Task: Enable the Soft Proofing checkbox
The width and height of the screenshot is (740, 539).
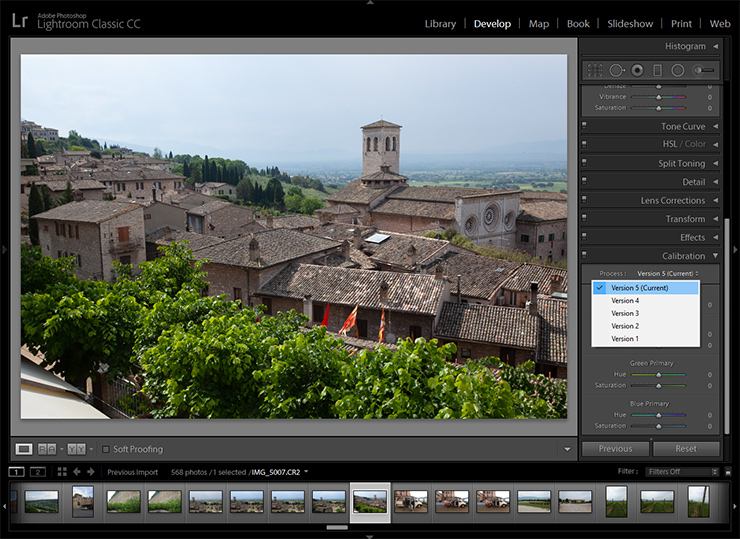Action: point(106,449)
